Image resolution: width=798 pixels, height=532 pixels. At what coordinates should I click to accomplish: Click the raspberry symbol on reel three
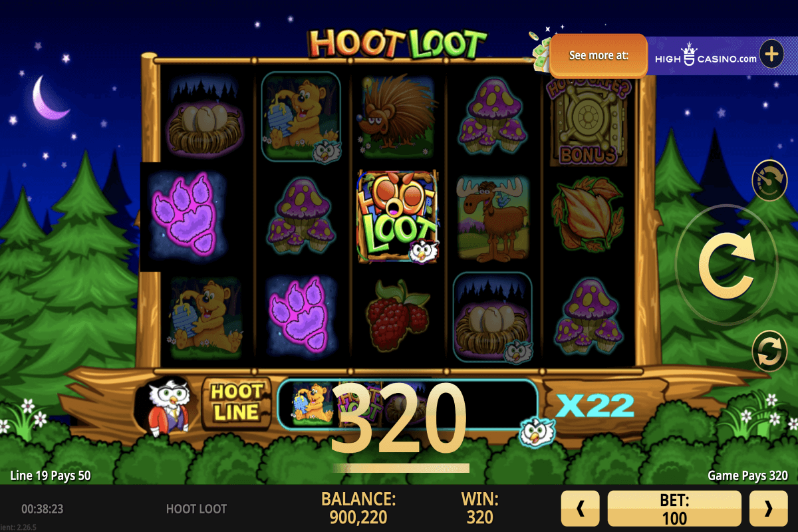[398, 315]
